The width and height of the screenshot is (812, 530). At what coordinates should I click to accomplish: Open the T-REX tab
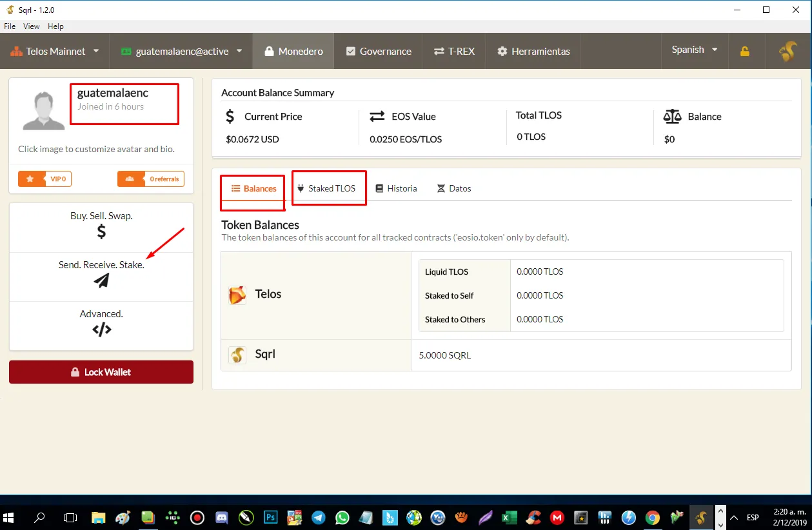coord(454,51)
